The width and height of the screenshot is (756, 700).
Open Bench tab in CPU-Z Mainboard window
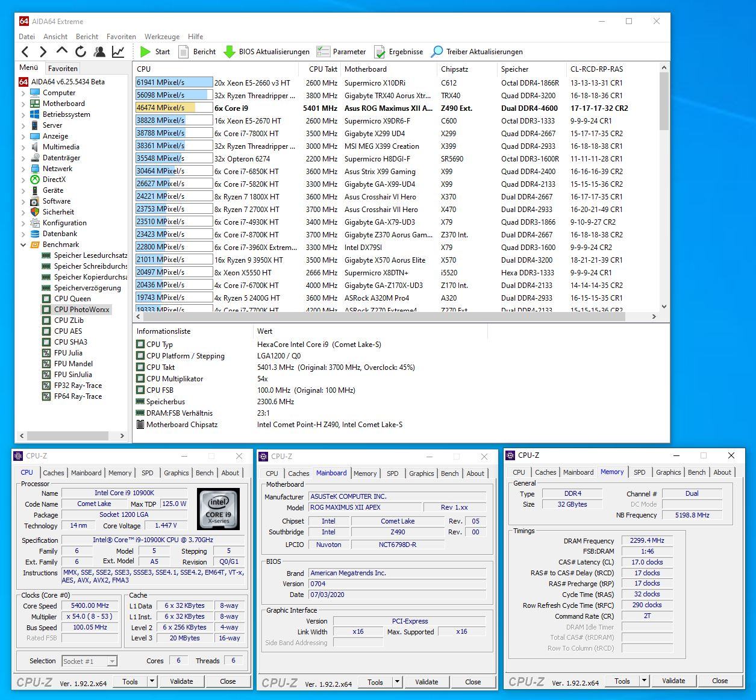[x=449, y=473]
